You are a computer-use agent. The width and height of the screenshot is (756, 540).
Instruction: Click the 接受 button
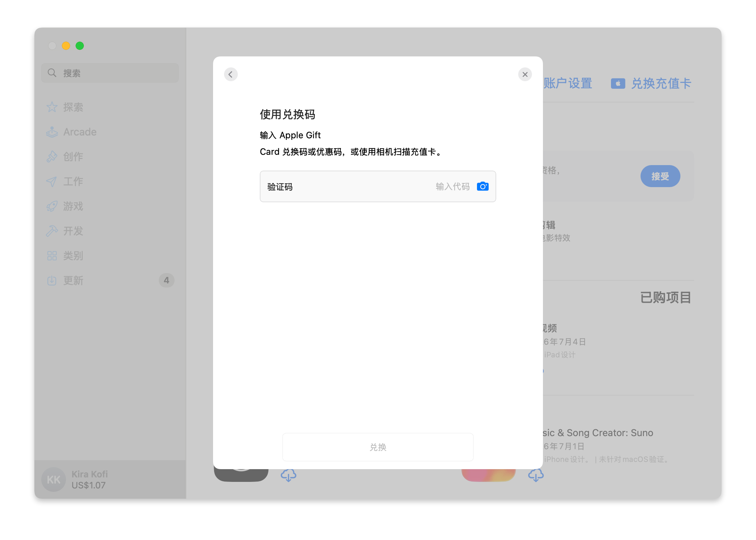pos(660,176)
